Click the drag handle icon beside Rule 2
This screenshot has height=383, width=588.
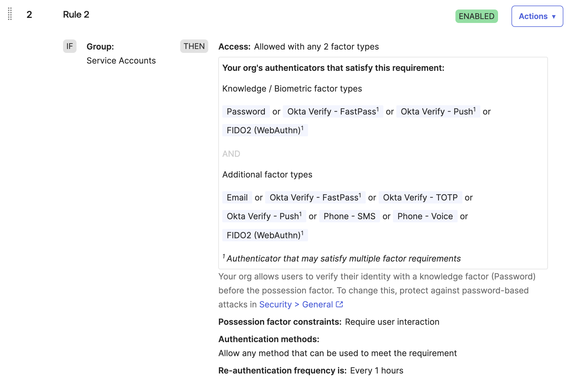coord(10,14)
